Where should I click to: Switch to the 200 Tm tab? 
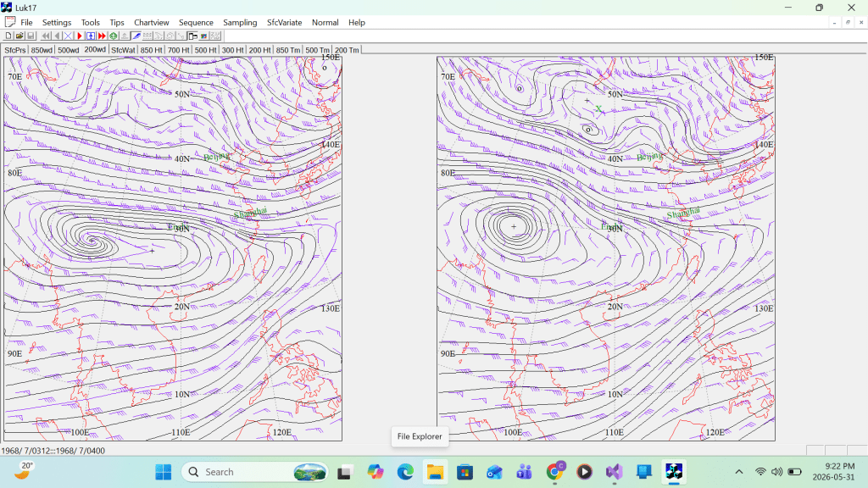pyautogui.click(x=347, y=50)
